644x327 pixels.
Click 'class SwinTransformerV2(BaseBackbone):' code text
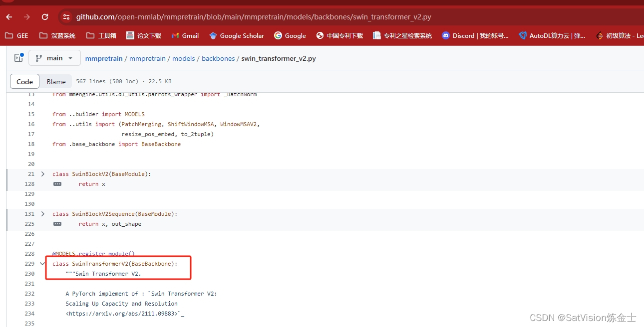point(115,264)
